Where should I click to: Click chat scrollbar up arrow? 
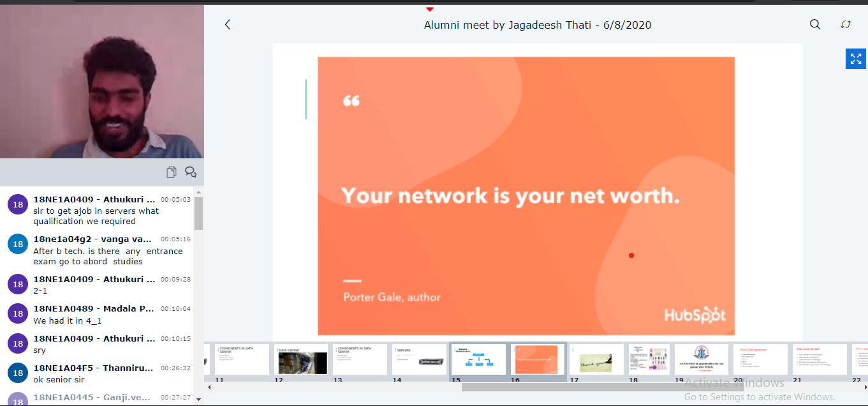coord(199,192)
